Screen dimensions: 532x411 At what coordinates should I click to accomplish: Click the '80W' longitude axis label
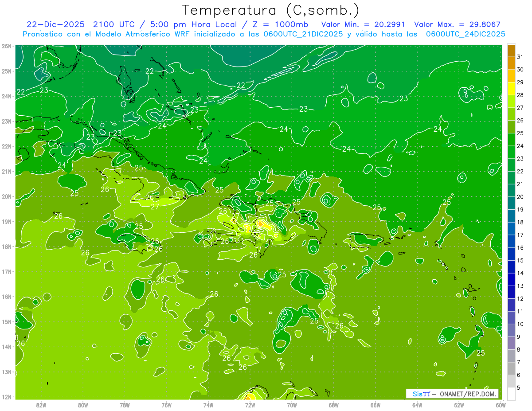point(83,405)
